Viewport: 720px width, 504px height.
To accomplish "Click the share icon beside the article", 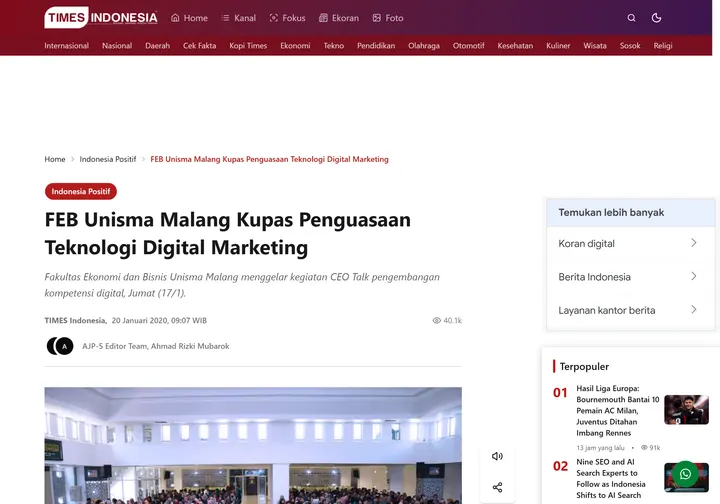I will (497, 487).
